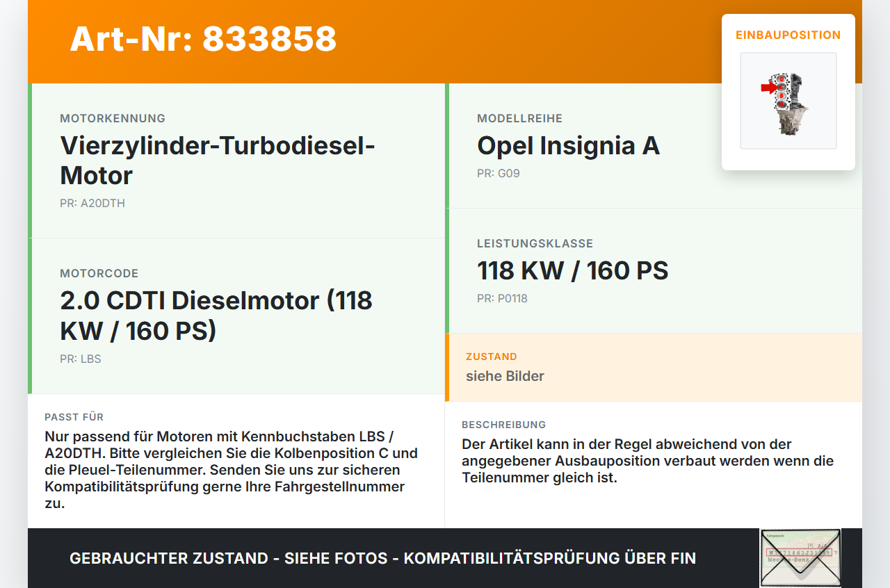Click the PASST FÜR label
This screenshot has width=890, height=588.
[74, 417]
